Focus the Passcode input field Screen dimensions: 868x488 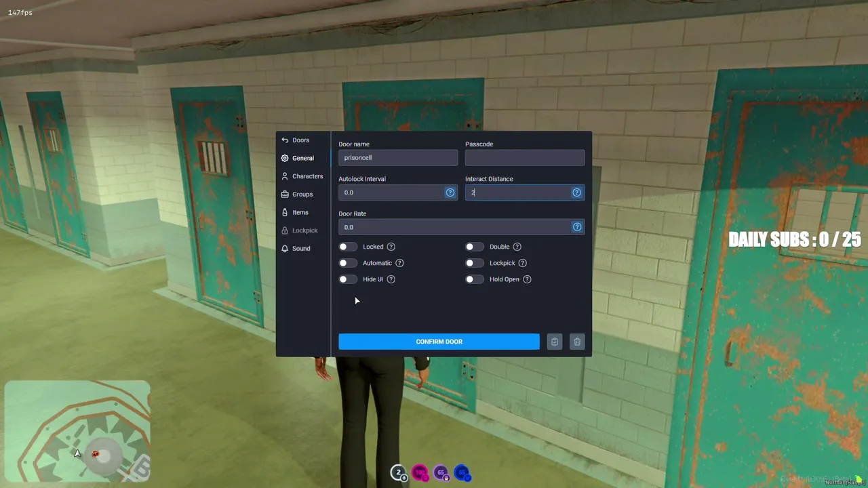[525, 158]
